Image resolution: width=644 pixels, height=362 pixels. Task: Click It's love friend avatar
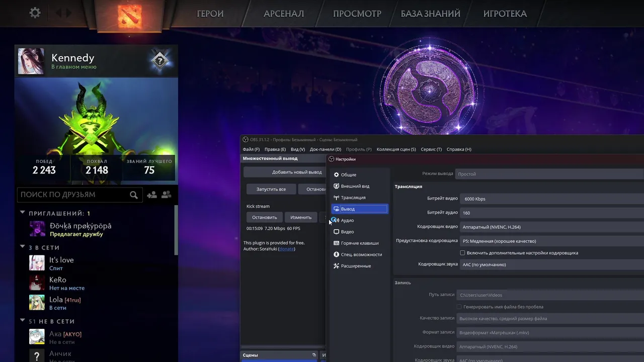37,263
